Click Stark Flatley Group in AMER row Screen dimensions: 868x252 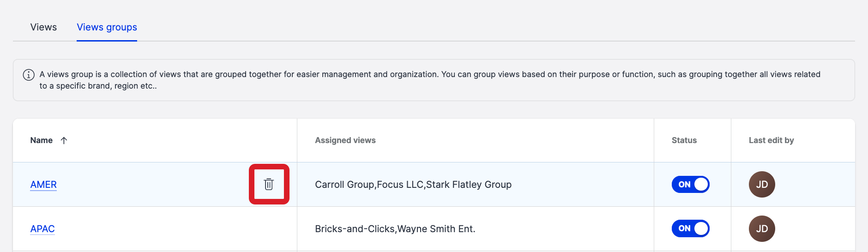[x=469, y=185]
